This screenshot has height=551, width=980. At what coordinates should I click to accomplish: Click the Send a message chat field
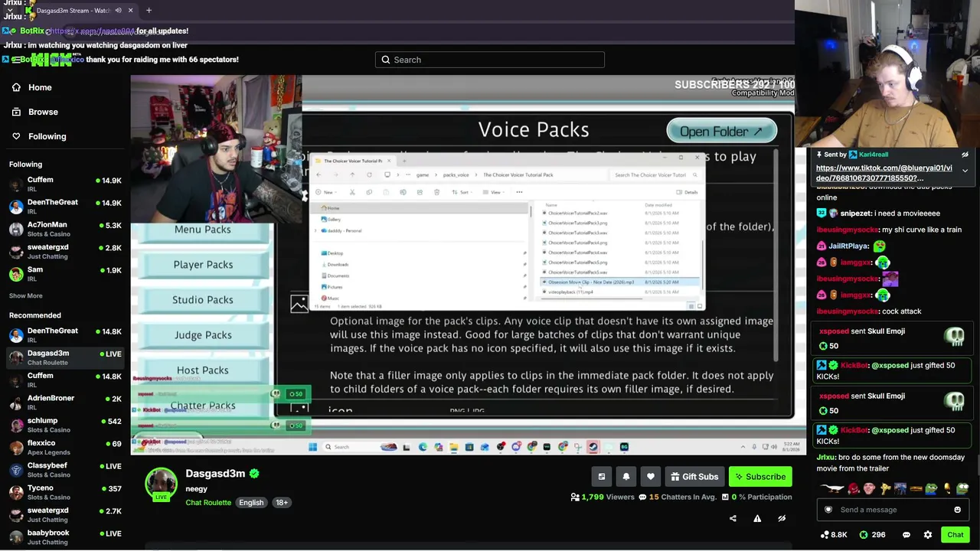coord(893,510)
